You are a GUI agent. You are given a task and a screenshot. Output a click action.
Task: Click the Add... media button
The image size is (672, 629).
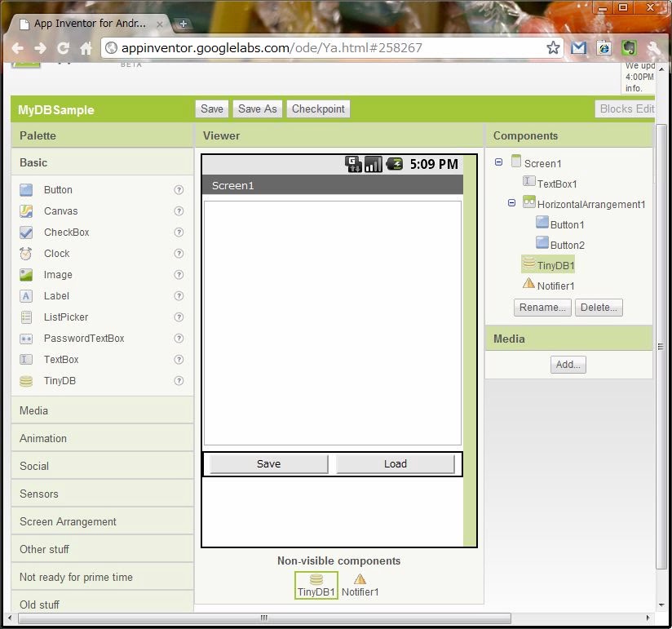pos(568,365)
